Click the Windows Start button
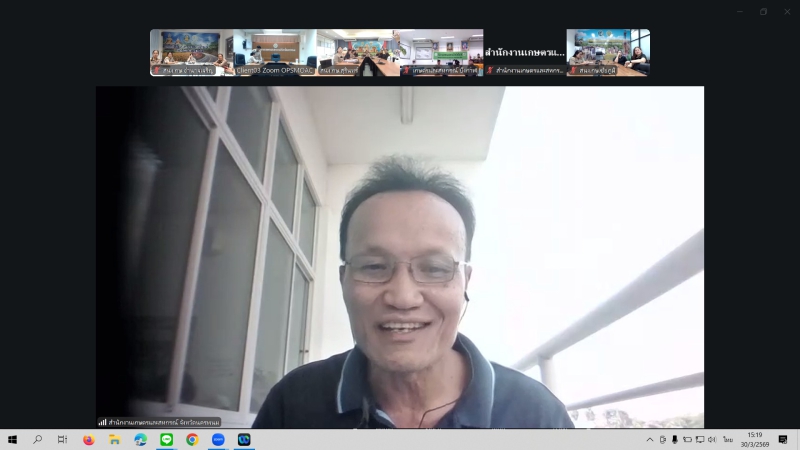 (x=12, y=439)
